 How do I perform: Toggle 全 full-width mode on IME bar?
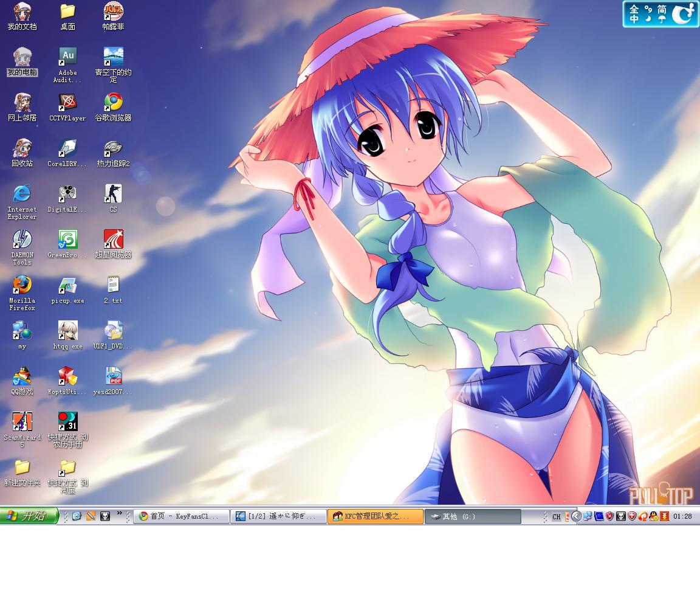634,9
